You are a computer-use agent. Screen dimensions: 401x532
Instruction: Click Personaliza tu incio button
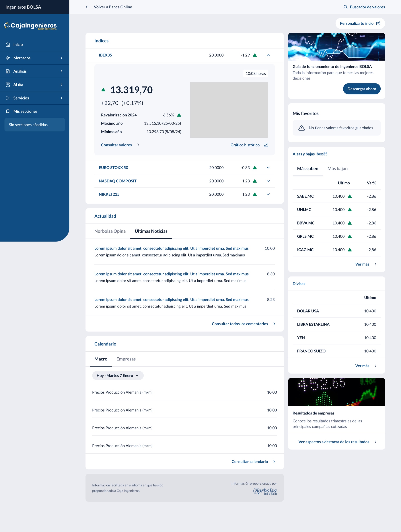[x=360, y=23]
